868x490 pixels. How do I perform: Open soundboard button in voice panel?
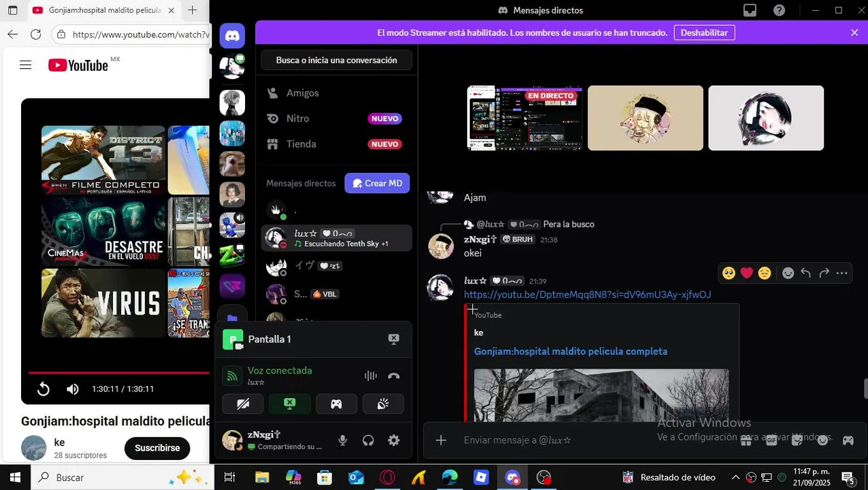tap(383, 404)
